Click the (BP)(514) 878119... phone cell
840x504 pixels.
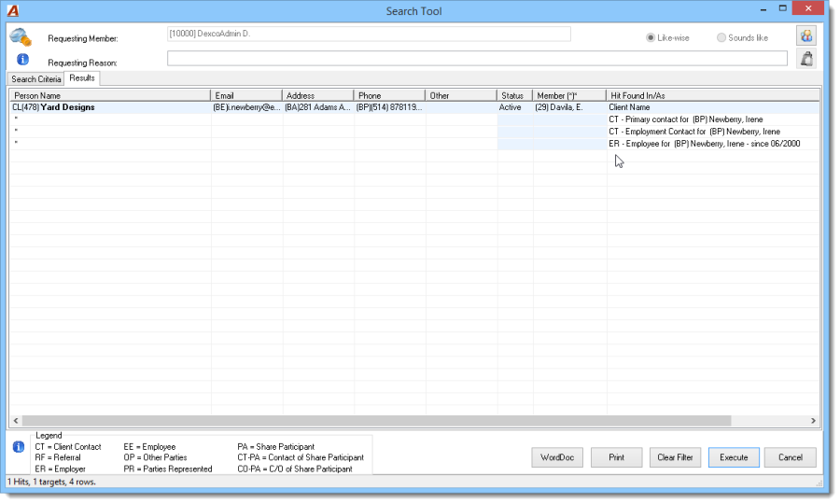point(389,107)
